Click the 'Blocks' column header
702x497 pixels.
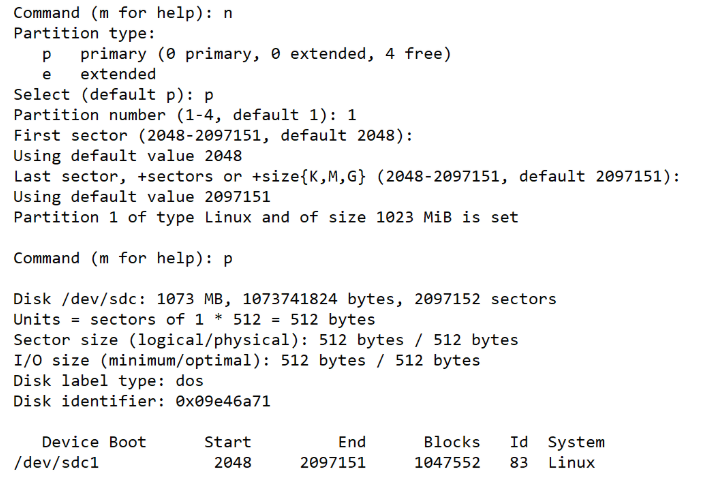(x=451, y=442)
